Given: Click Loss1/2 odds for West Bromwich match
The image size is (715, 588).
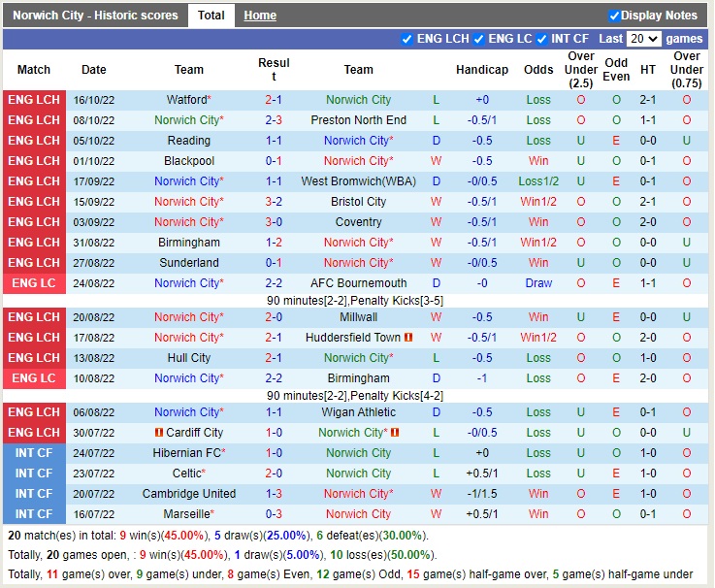Looking at the screenshot, I should 538,181.
